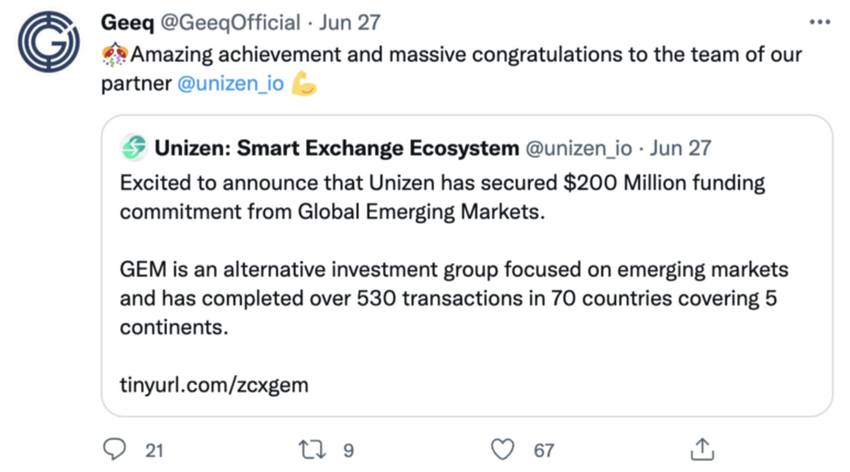850x472 pixels.
Task: Open the quoted tweet's announcement text
Action: click(x=442, y=198)
